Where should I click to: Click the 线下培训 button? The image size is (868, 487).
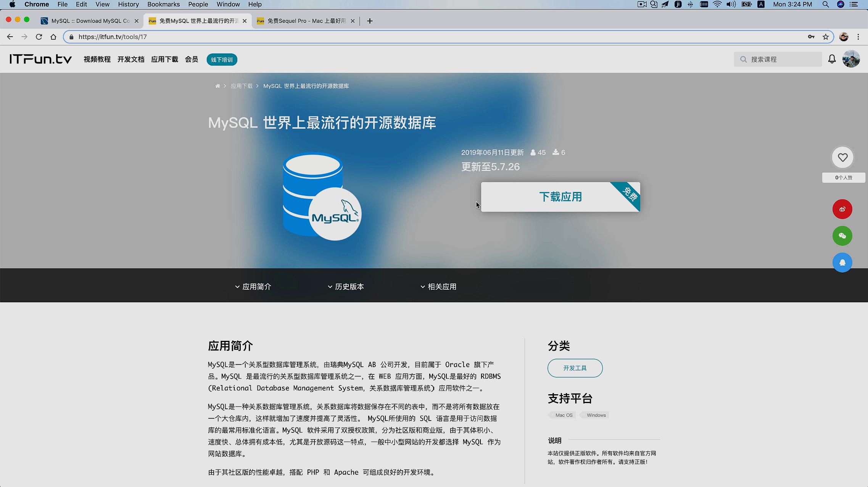coord(222,60)
